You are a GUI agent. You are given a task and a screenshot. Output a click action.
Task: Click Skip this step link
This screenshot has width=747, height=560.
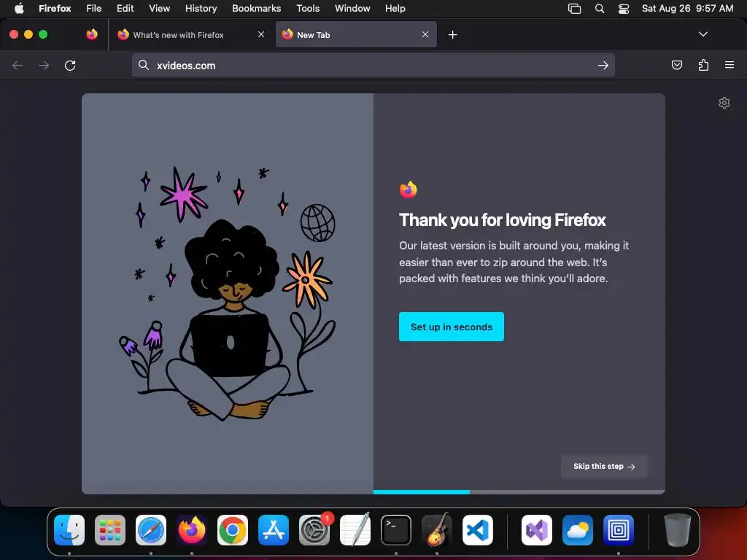604,467
